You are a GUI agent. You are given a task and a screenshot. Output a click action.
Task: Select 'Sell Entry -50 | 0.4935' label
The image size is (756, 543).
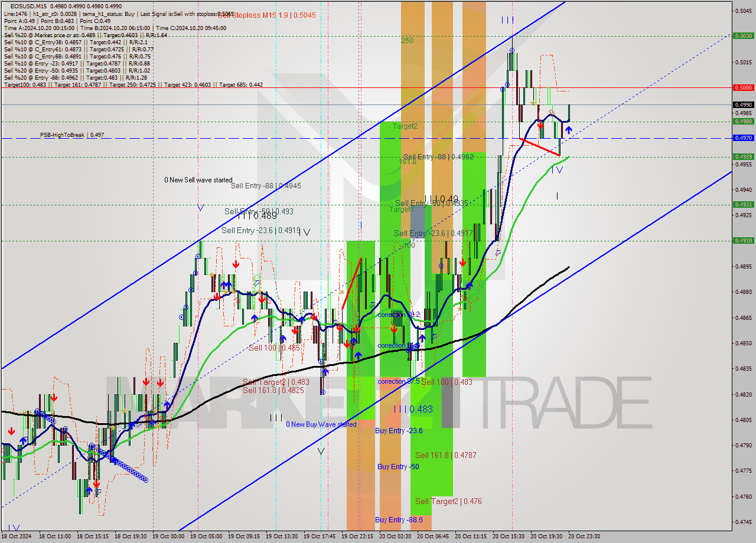point(432,203)
